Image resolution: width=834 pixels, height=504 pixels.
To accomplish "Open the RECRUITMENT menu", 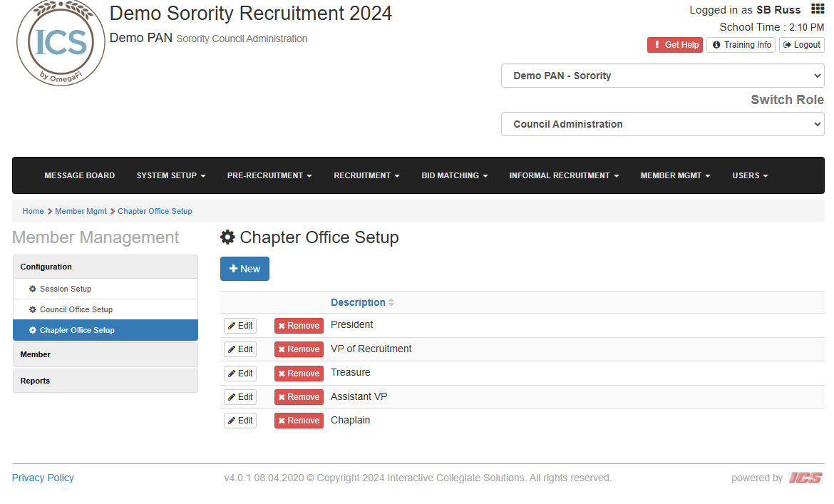I will (366, 175).
